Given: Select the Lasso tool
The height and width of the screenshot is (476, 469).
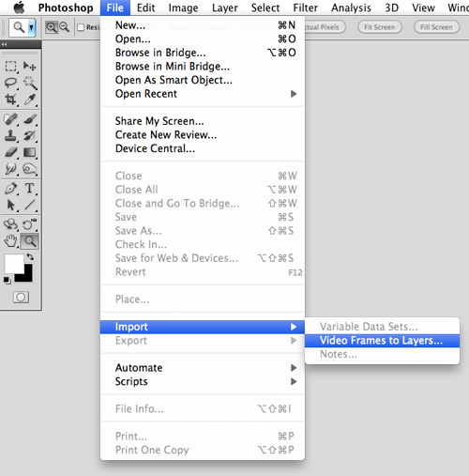Looking at the screenshot, I should [x=10, y=83].
